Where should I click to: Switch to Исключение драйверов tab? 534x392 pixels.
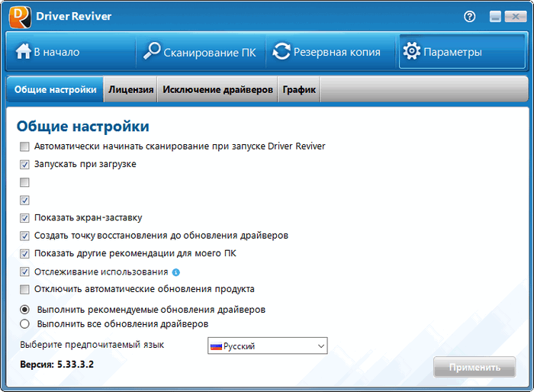point(217,89)
